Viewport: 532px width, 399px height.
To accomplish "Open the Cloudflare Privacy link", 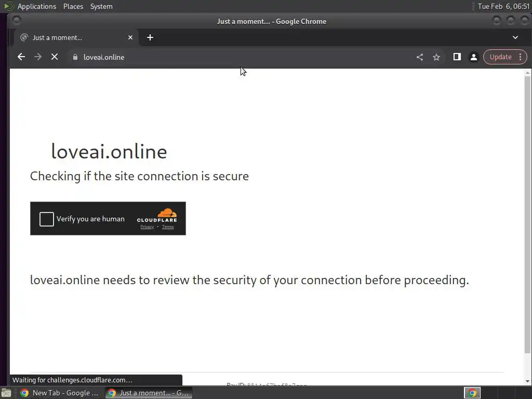I will pos(147,227).
